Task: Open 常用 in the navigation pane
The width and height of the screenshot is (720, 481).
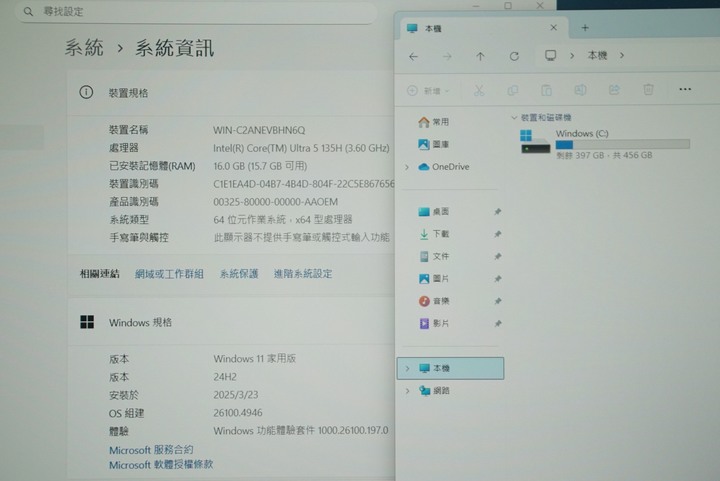Action: [434, 122]
